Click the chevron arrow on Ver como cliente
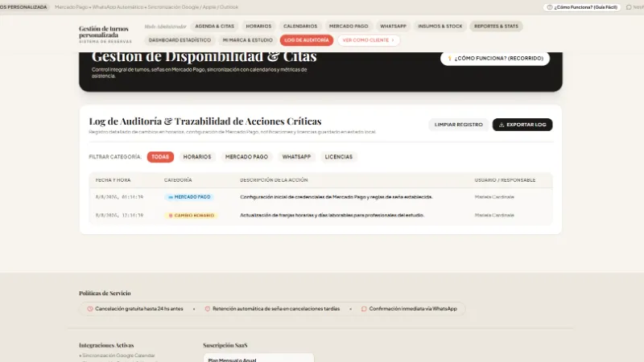The height and width of the screenshot is (362, 644). [x=393, y=40]
